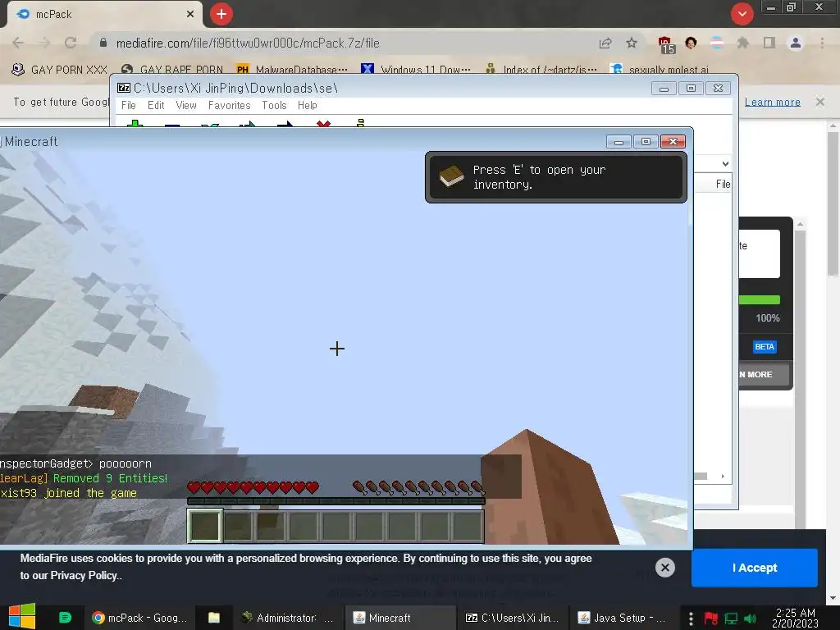Open the network tray icon

click(x=731, y=619)
